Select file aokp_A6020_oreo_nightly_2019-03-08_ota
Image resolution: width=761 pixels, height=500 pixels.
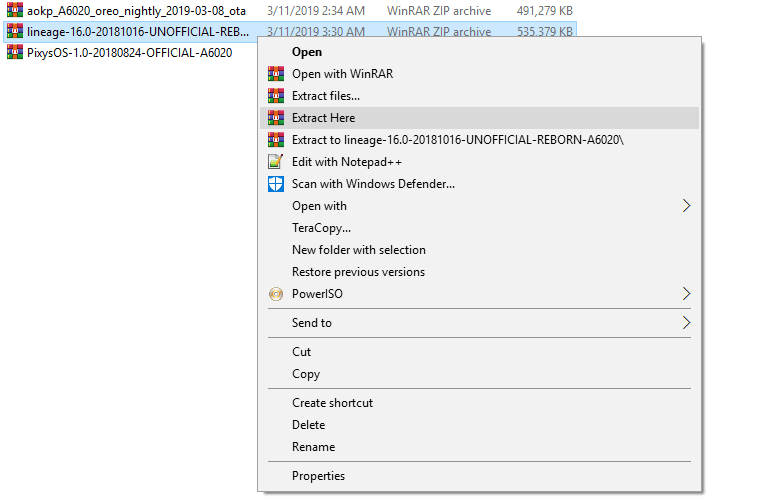(x=136, y=11)
